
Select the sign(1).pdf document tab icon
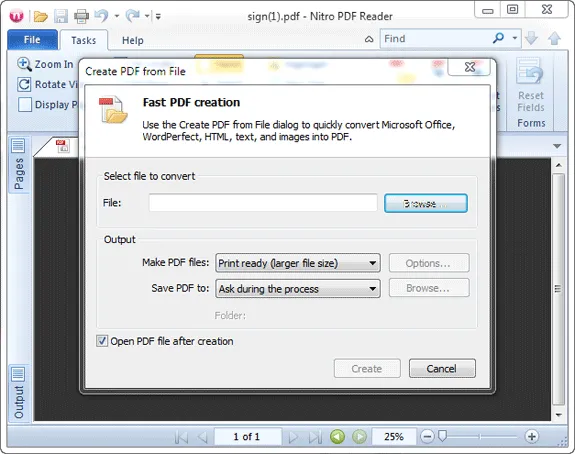coord(62,146)
